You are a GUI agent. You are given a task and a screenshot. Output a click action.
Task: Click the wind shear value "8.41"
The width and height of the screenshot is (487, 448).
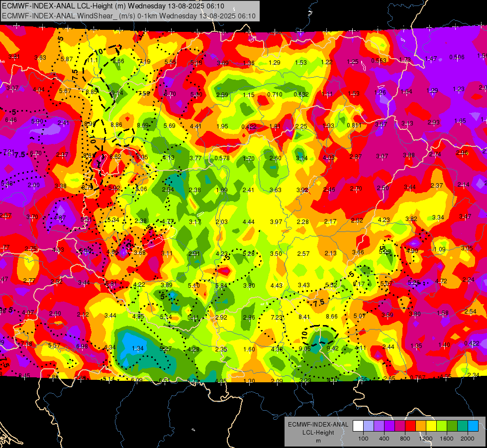tap(304, 317)
